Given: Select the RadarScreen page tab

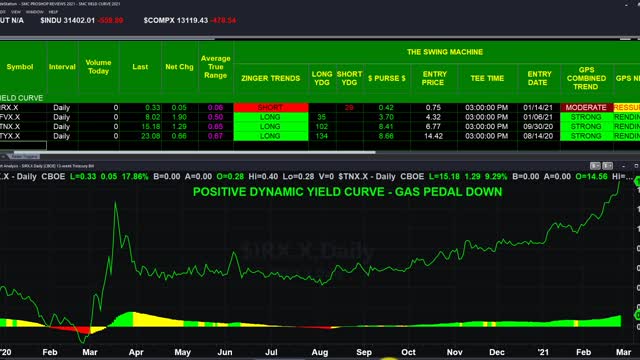Looking at the screenshot, I should tap(24, 156).
